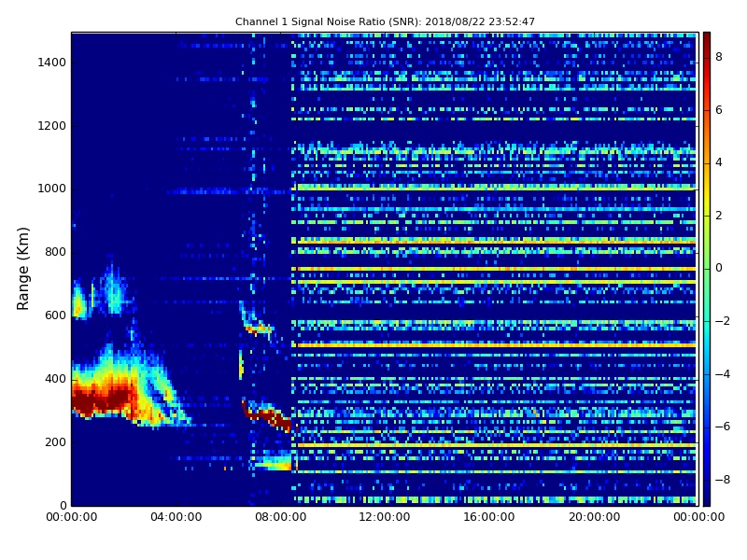Click the plot title showing Channel 1 SNR

coord(385,21)
